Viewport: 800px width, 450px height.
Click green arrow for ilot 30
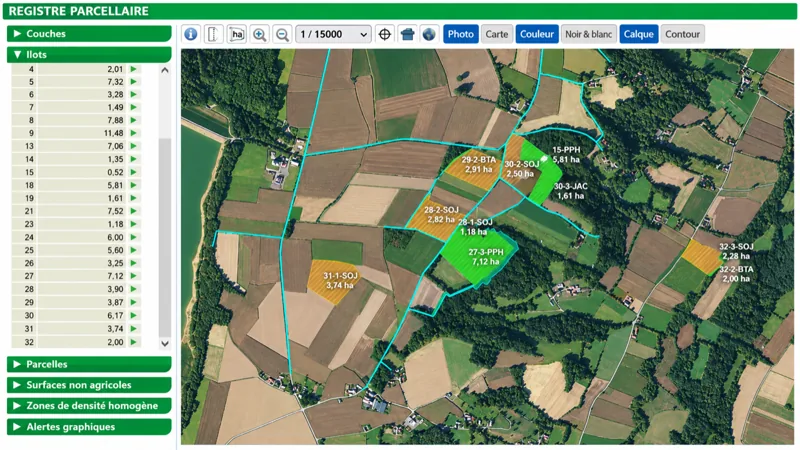pyautogui.click(x=134, y=316)
